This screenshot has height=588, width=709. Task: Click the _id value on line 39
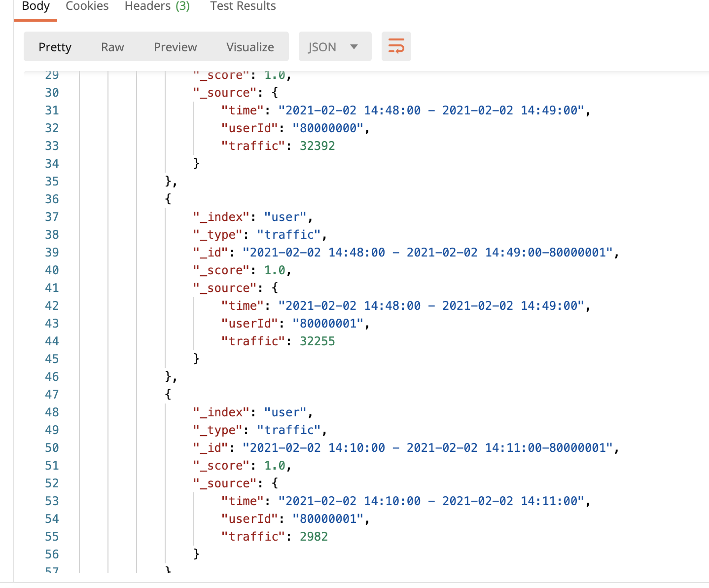tap(428, 253)
